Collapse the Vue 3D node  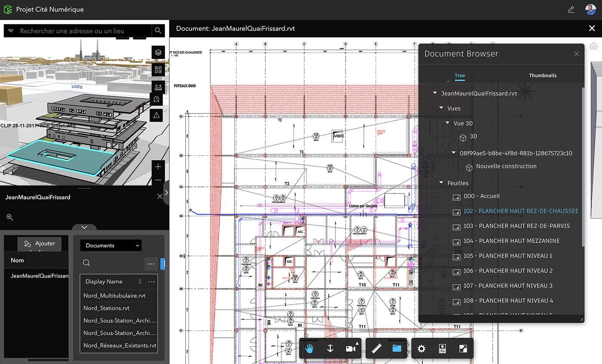(448, 123)
